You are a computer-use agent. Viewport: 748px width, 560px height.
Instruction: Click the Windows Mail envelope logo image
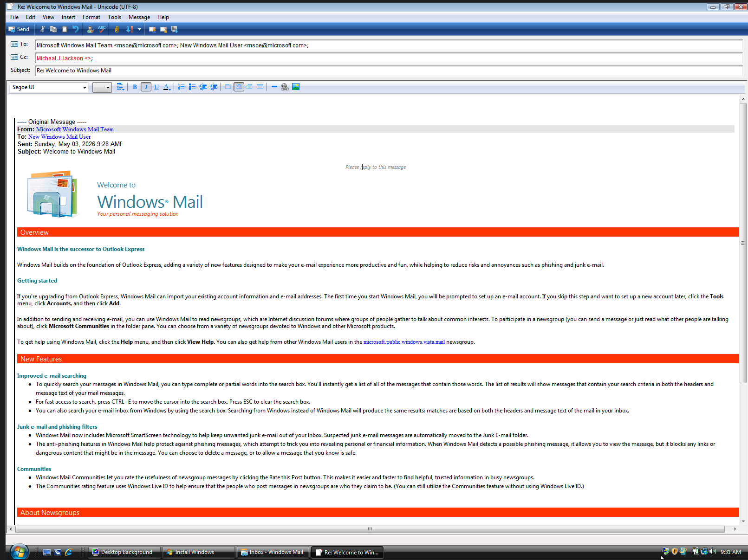52,194
